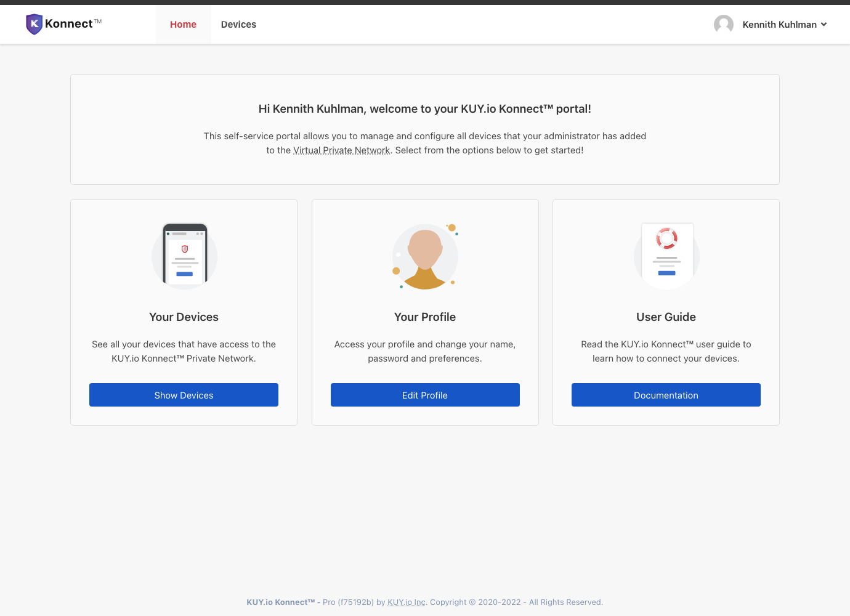Click the Your Profile heading

(425, 317)
